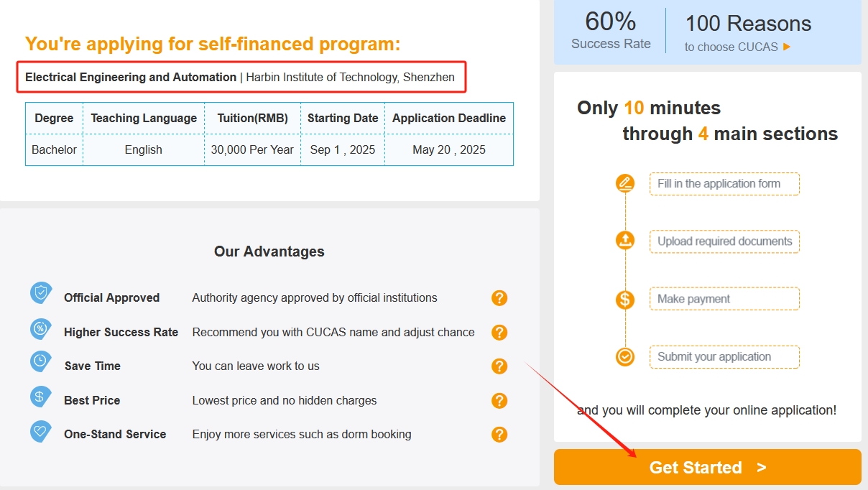
Task: Click the pencil icon for application form
Action: pos(625,183)
